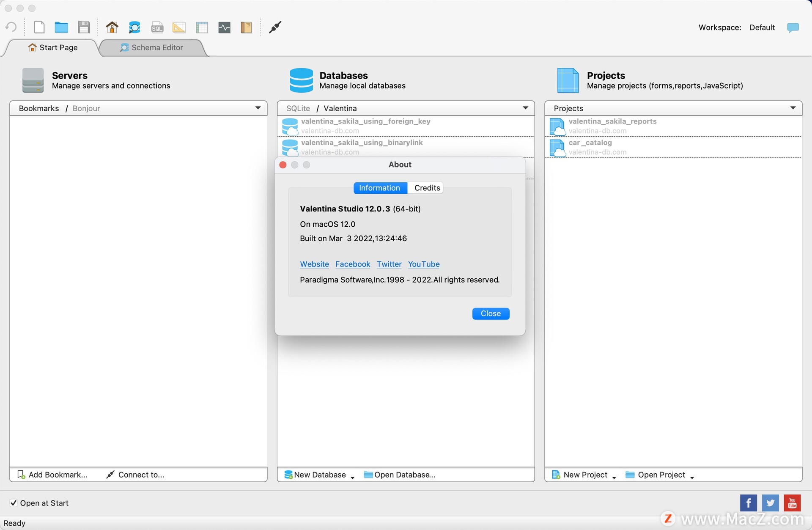
Task: Open the Projects dropdown arrow
Action: click(793, 108)
